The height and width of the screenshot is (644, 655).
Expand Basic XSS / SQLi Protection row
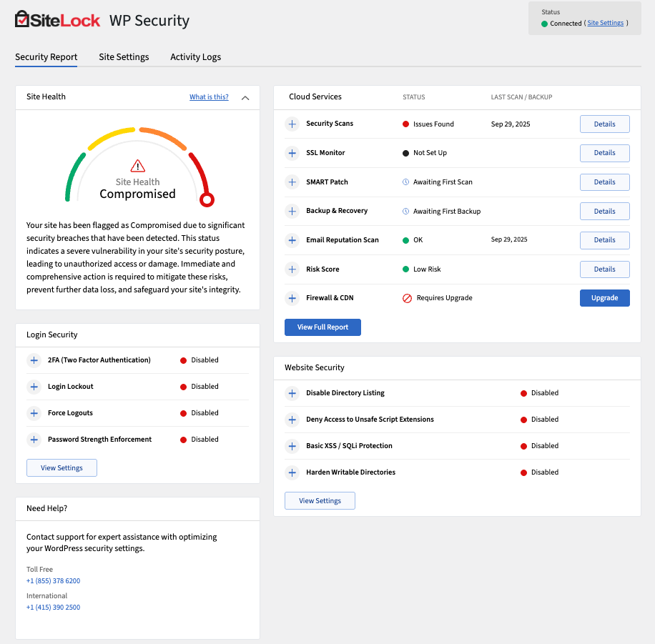coord(292,447)
